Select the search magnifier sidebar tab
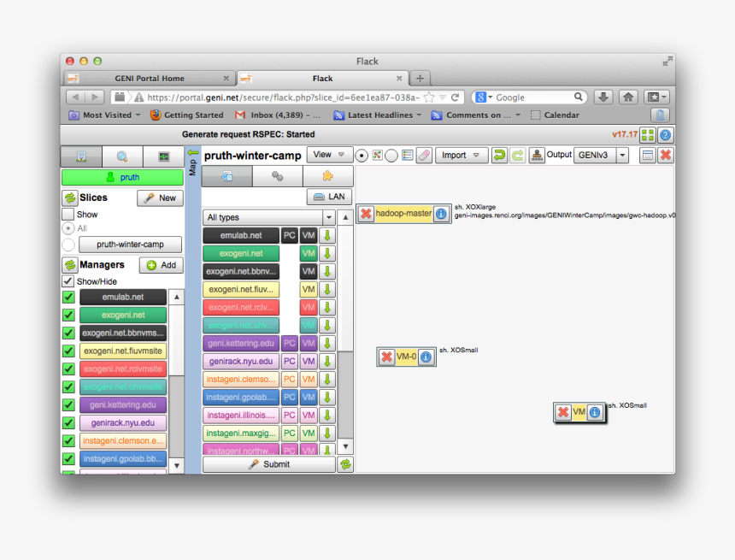The image size is (735, 560). [x=122, y=156]
